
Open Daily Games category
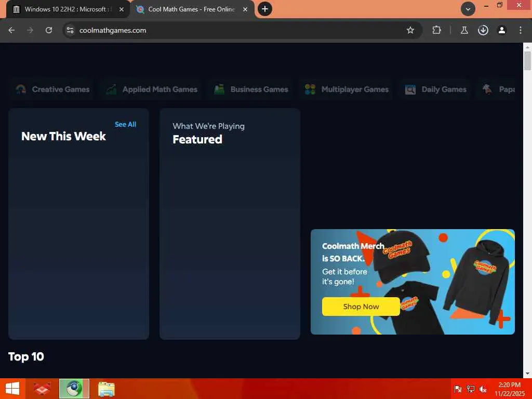[x=435, y=89]
